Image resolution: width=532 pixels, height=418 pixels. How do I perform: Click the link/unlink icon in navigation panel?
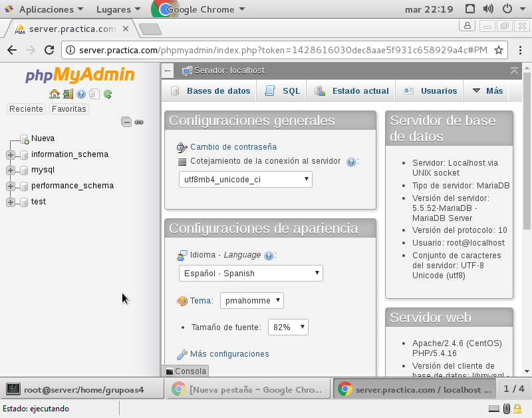(139, 122)
